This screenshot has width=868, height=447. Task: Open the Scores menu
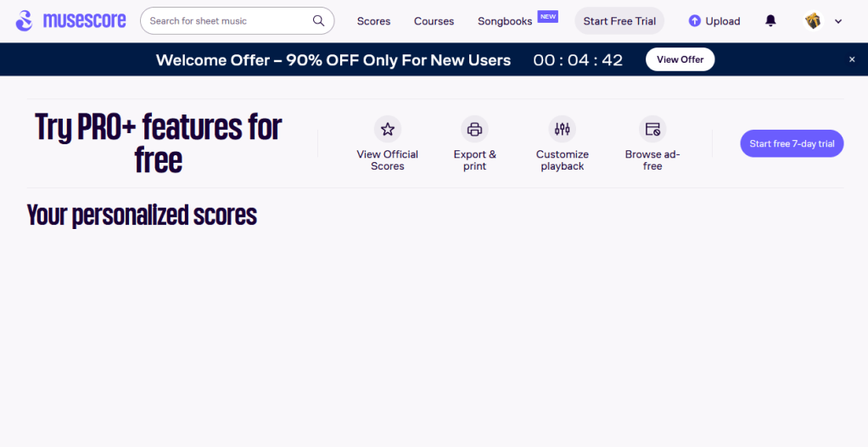coord(373,21)
